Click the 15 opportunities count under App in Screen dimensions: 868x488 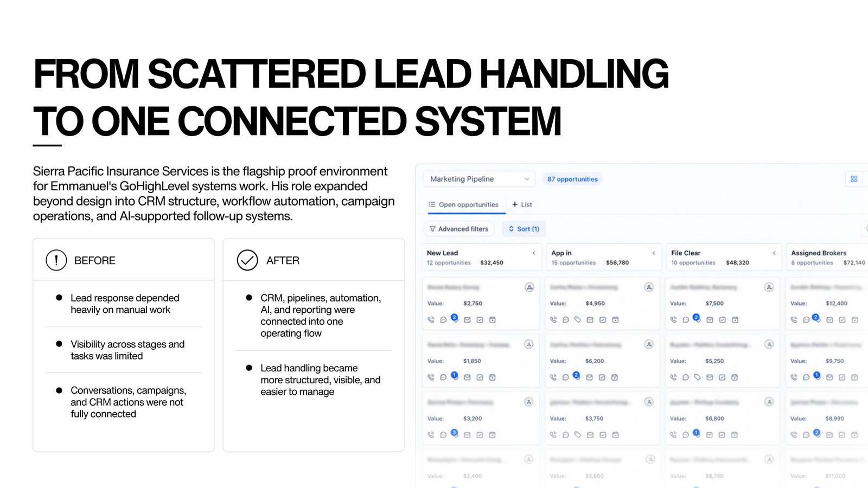(x=573, y=262)
